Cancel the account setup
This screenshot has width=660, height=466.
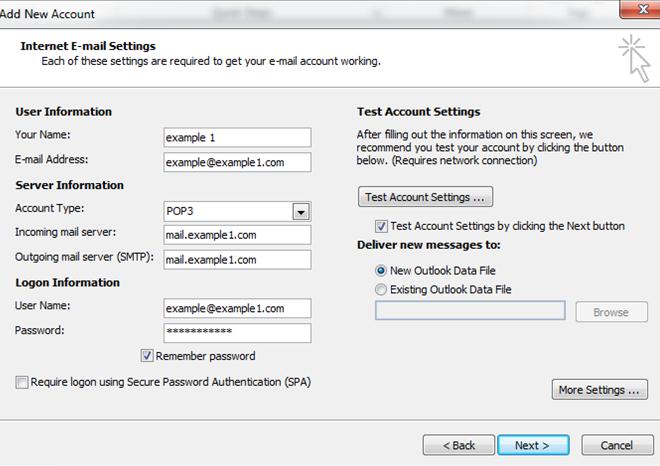pyautogui.click(x=610, y=445)
